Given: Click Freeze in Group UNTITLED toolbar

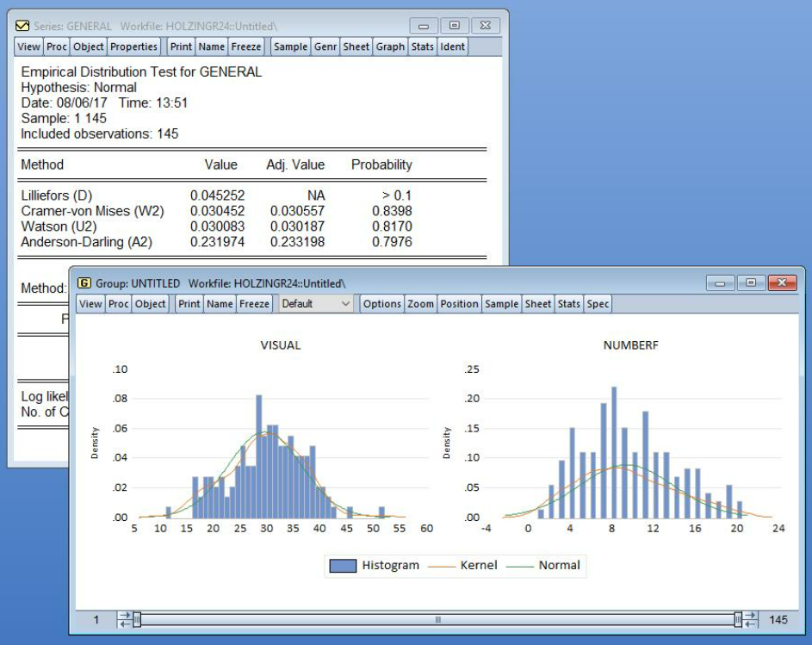Looking at the screenshot, I should [254, 304].
